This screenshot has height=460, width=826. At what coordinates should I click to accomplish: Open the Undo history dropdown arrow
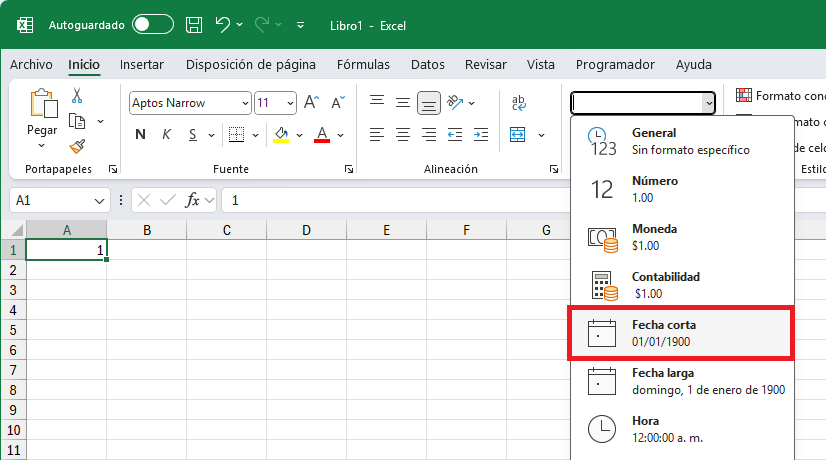click(x=240, y=25)
